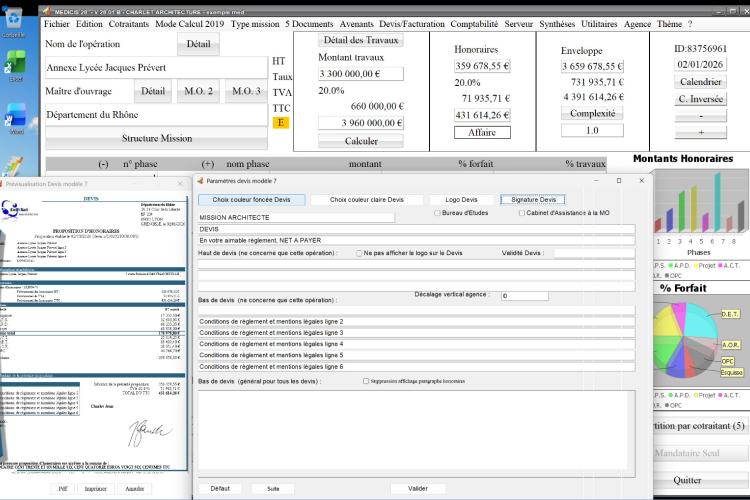Open the Calendrier button
The image size is (750, 500).
pos(700,82)
